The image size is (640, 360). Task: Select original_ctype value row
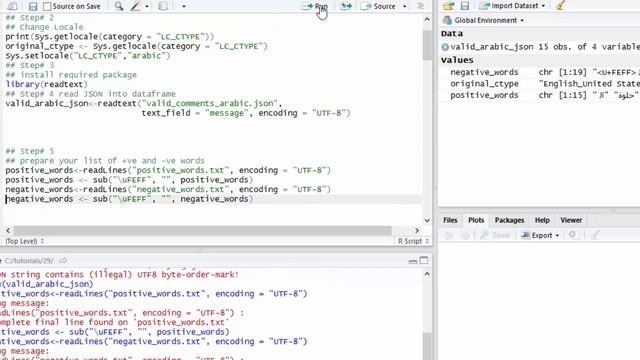click(540, 84)
